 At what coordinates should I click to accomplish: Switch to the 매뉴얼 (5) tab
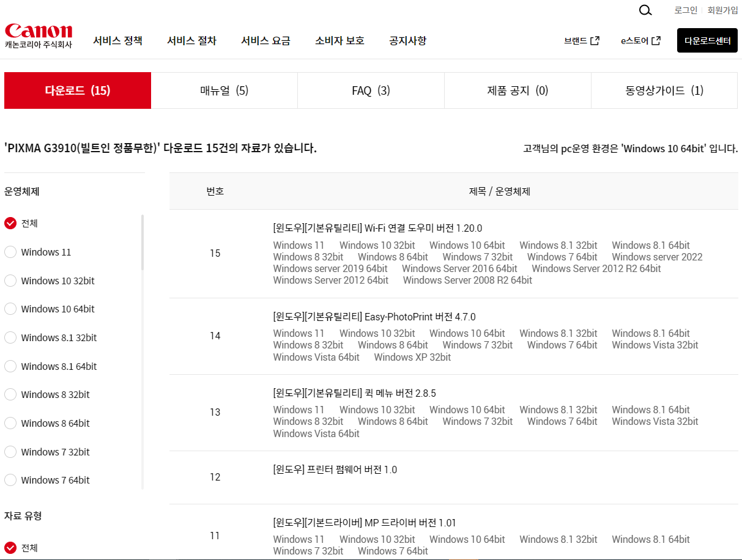click(x=224, y=90)
